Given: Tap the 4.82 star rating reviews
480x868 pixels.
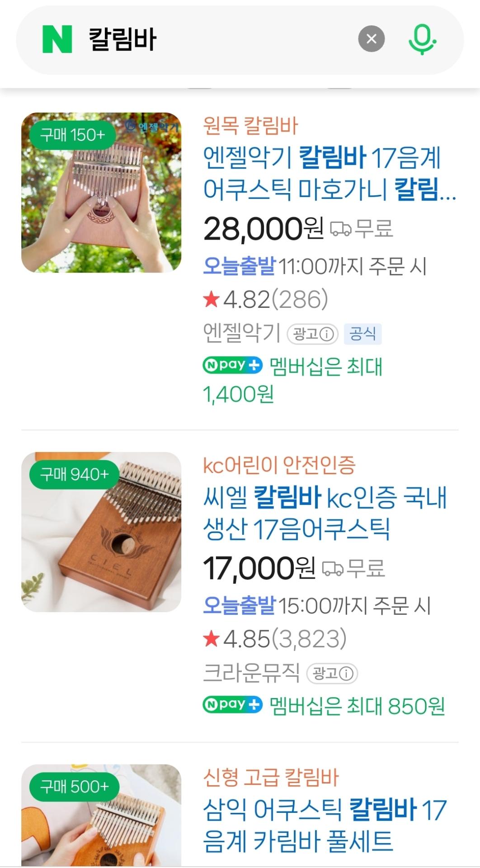Looking at the screenshot, I should [x=265, y=300].
